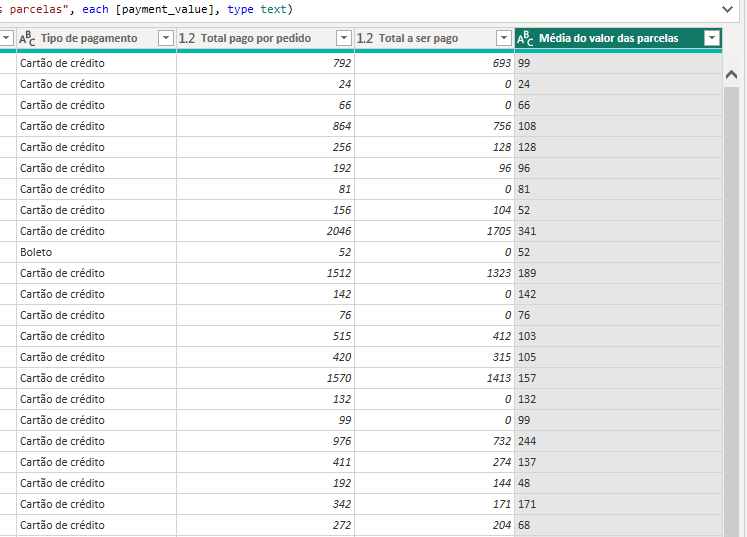
Task: Select the Total a ser pago column header
Action: coord(434,38)
